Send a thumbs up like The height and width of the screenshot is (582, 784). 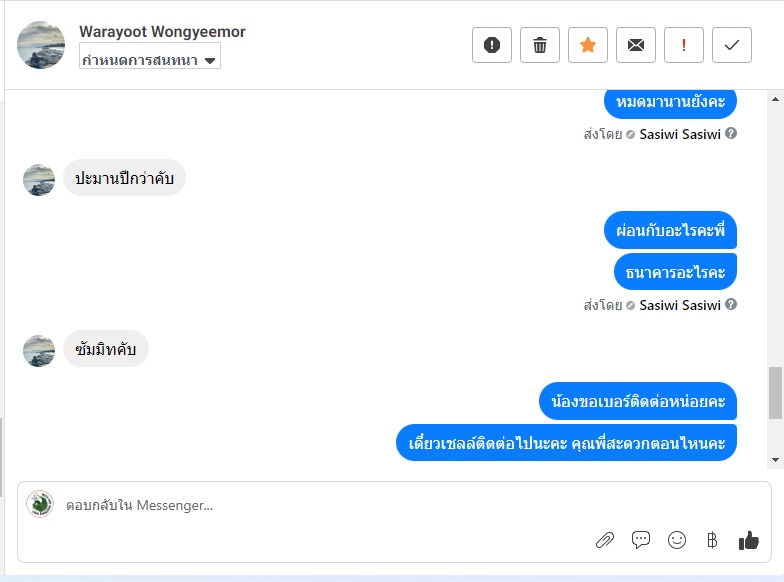click(x=748, y=540)
